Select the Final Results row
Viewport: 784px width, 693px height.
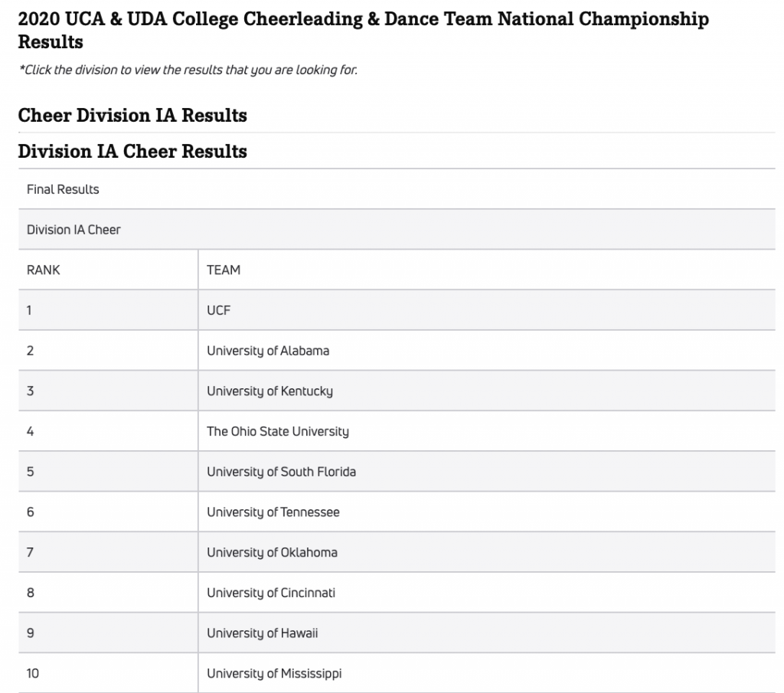pyautogui.click(x=397, y=189)
